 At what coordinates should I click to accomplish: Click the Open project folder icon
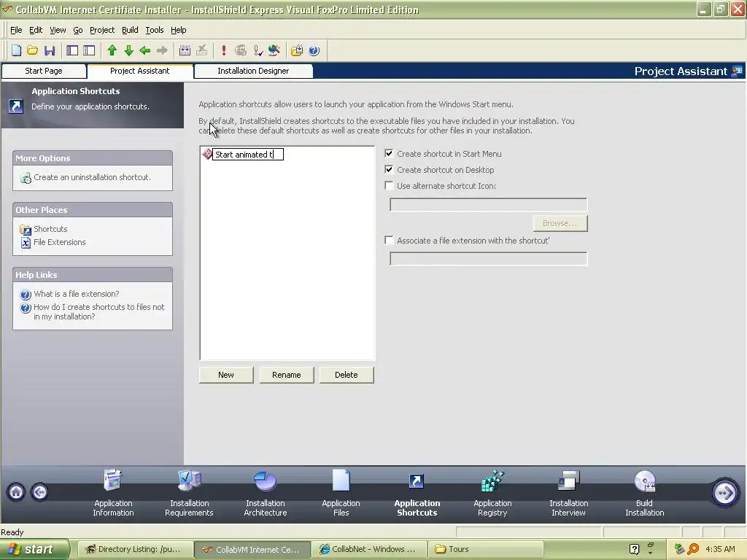(32, 50)
